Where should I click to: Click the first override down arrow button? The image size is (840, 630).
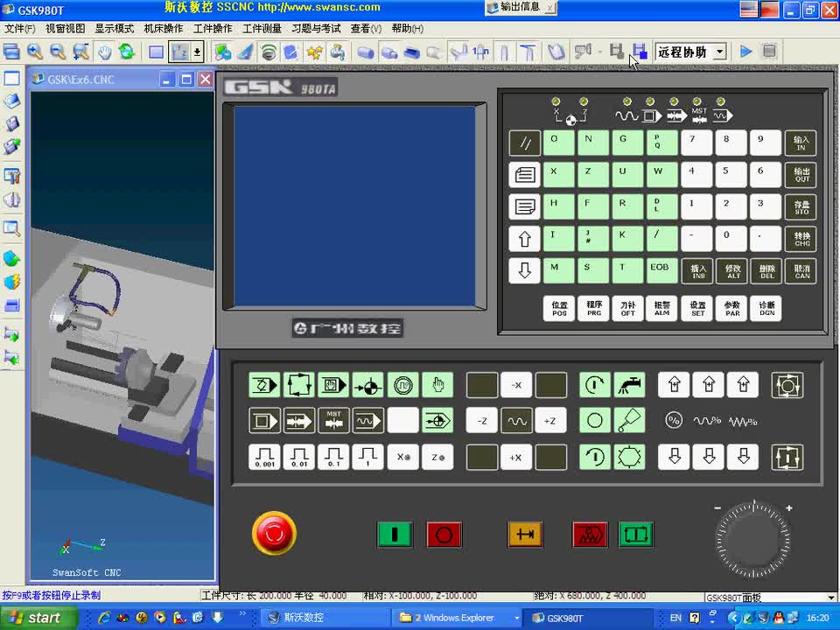674,458
